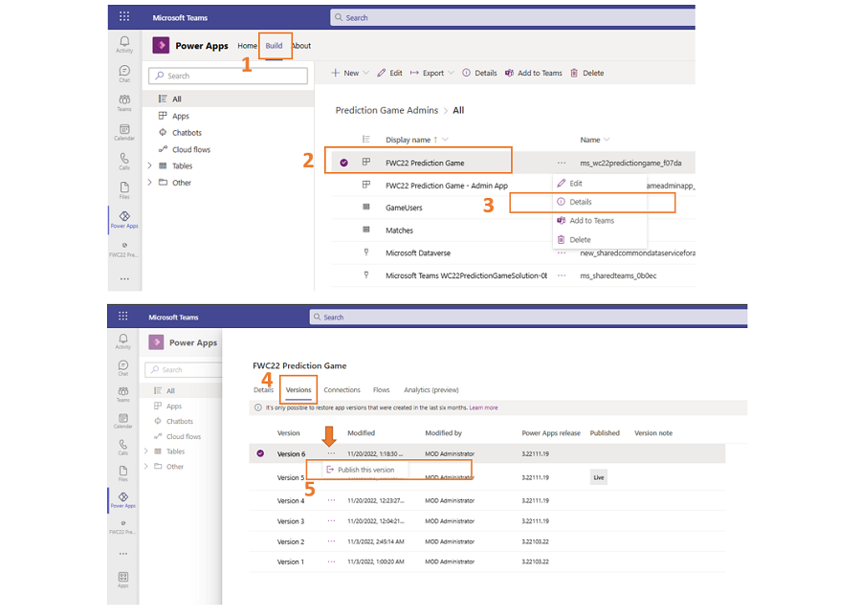Click Prediction Game Admins breadcrumb
861x616 pixels.
386,110
